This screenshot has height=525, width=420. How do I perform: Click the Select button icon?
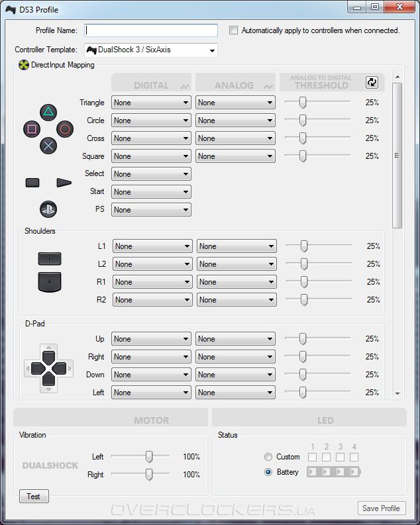(x=32, y=183)
